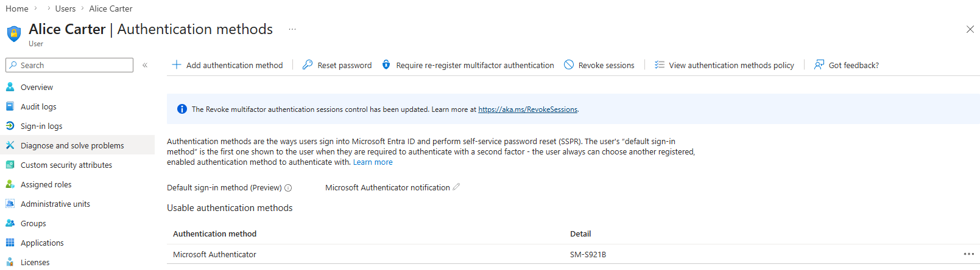This screenshot has width=980, height=270.
Task: Click the Detail column header
Action: (580, 234)
